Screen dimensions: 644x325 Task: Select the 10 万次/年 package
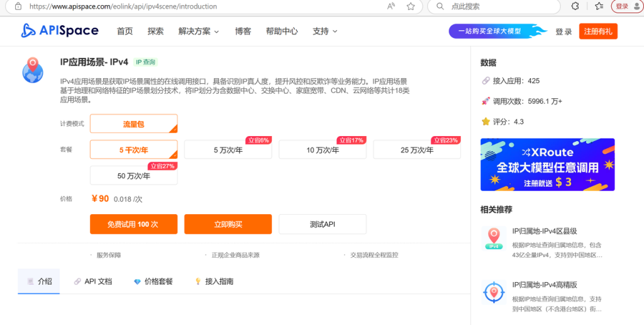pyautogui.click(x=323, y=150)
